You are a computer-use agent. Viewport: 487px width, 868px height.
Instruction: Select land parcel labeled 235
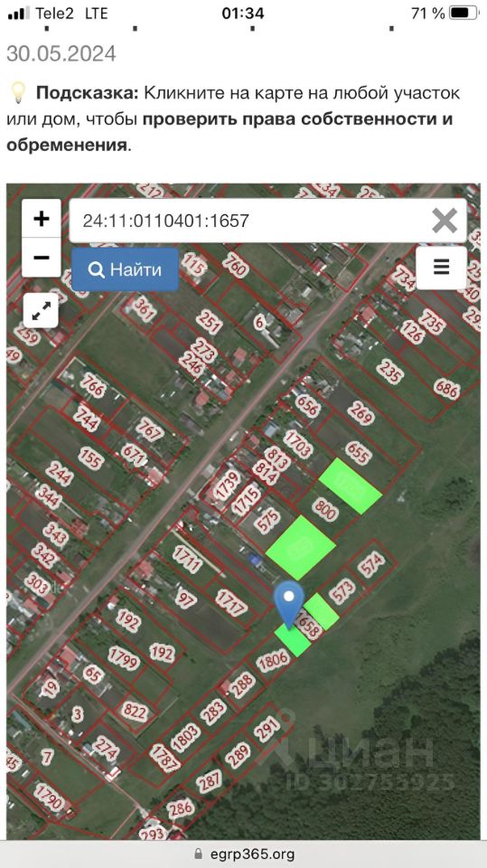click(x=390, y=372)
